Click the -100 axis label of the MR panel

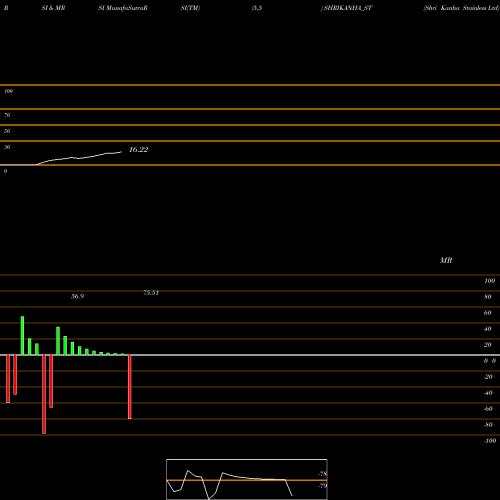click(490, 441)
